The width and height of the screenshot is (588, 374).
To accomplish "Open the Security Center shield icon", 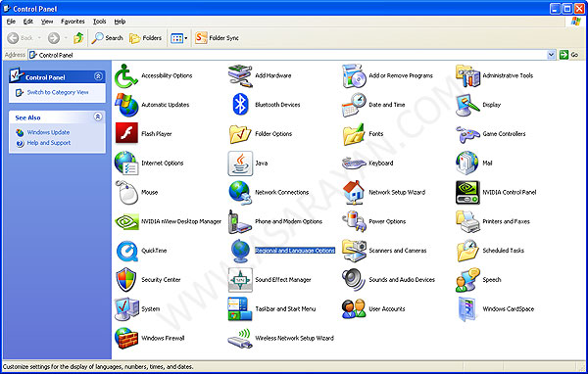I will pyautogui.click(x=126, y=280).
